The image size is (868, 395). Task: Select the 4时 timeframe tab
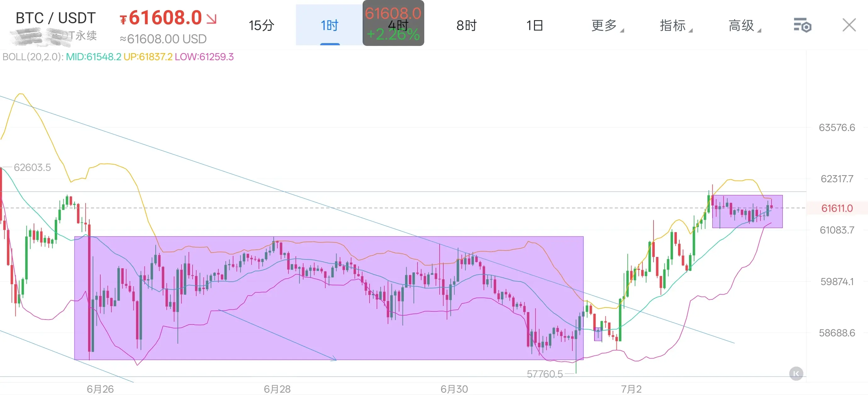398,25
